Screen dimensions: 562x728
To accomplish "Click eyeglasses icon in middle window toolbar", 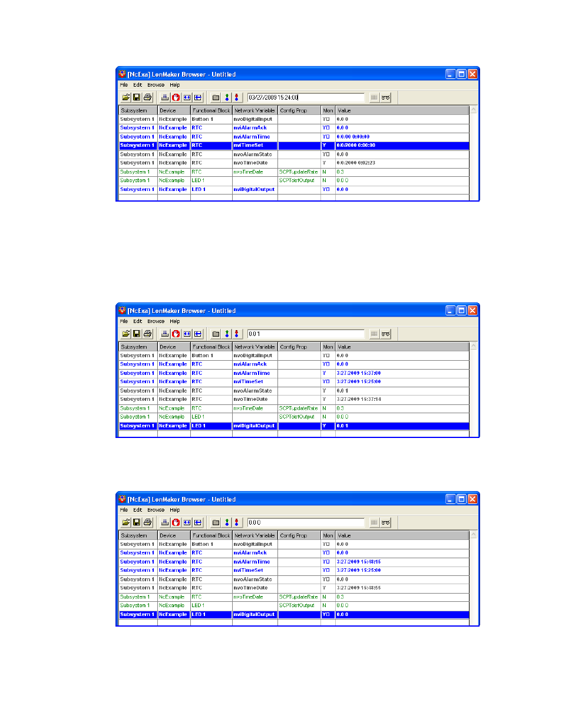I will [x=386, y=334].
